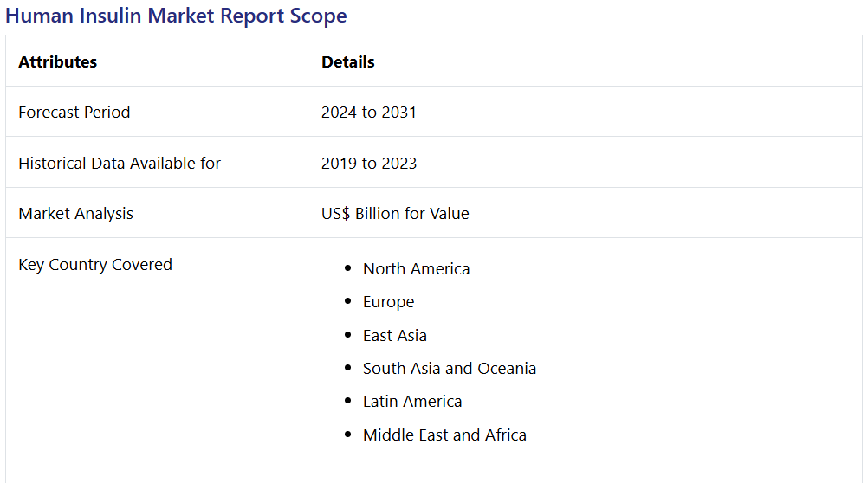Click the 2024 to 2031 value
This screenshot has width=868, height=483.
[x=369, y=112]
